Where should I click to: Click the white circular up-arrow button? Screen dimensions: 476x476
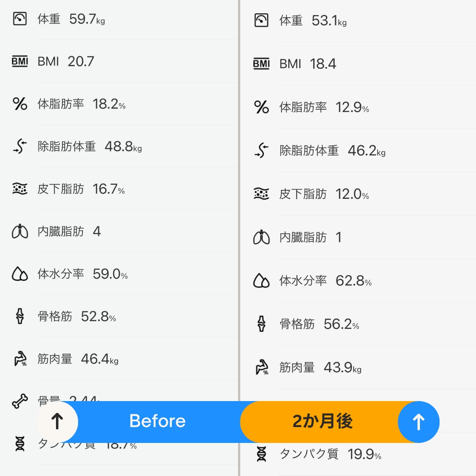57,422
